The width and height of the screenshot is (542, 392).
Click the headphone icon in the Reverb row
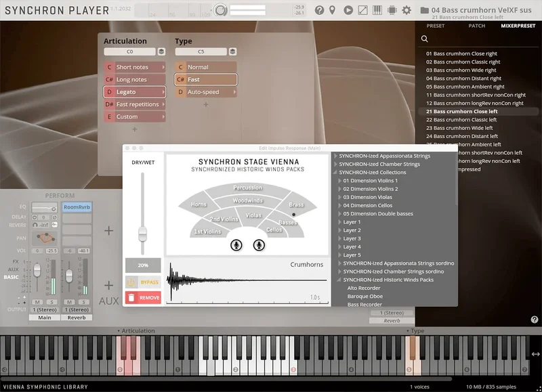(x=35, y=225)
